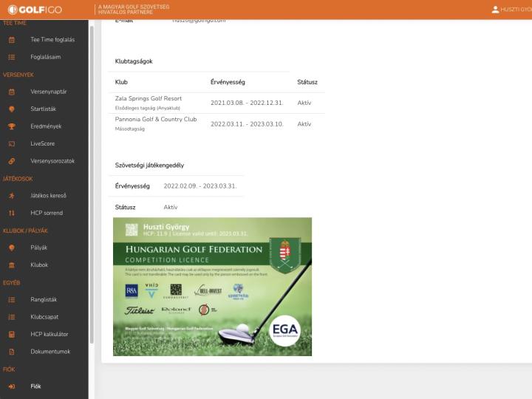Go to Versenynaptár
The image size is (532, 399).
(49, 92)
